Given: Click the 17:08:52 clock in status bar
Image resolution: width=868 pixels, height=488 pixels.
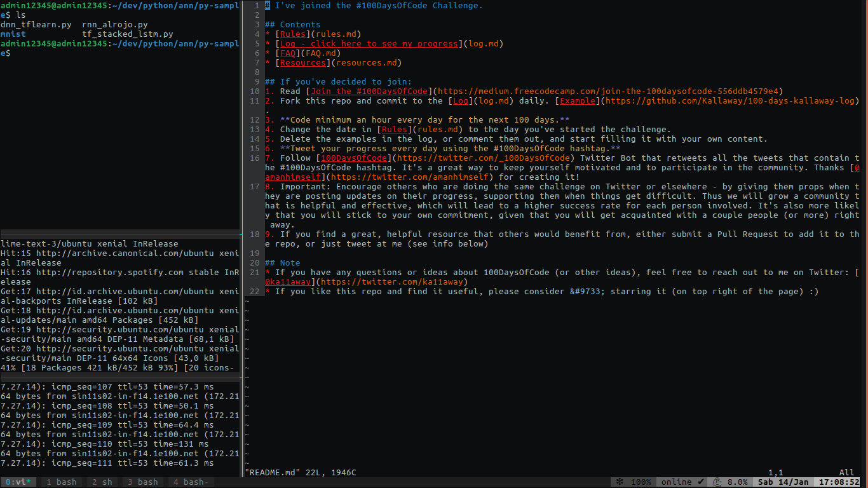Looking at the screenshot, I should click(839, 482).
